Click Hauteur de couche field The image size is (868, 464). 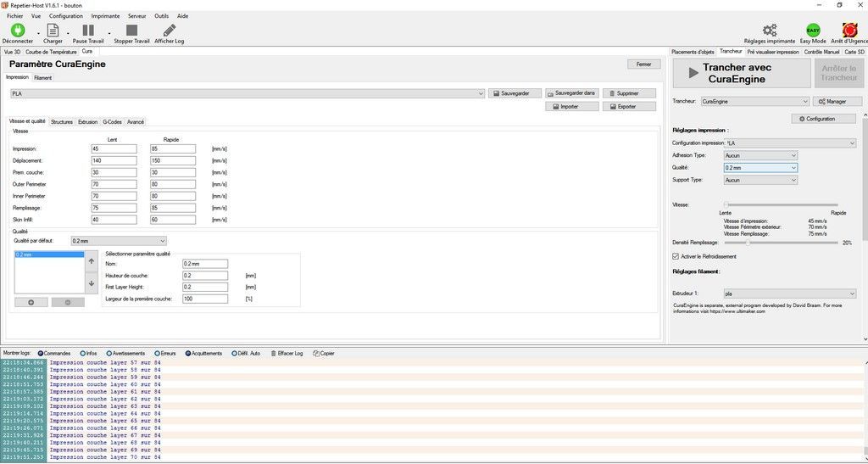click(x=205, y=276)
